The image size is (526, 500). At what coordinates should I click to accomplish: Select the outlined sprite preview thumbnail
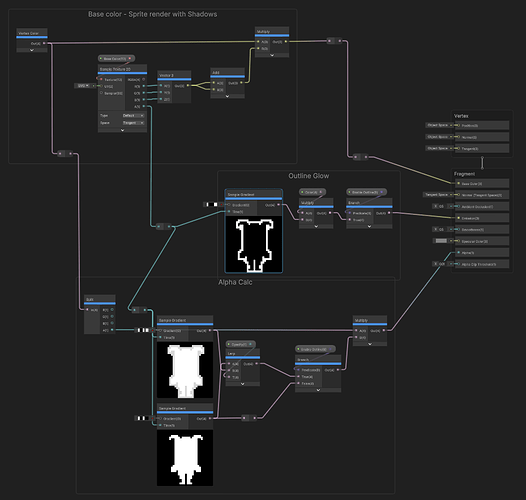click(254, 244)
